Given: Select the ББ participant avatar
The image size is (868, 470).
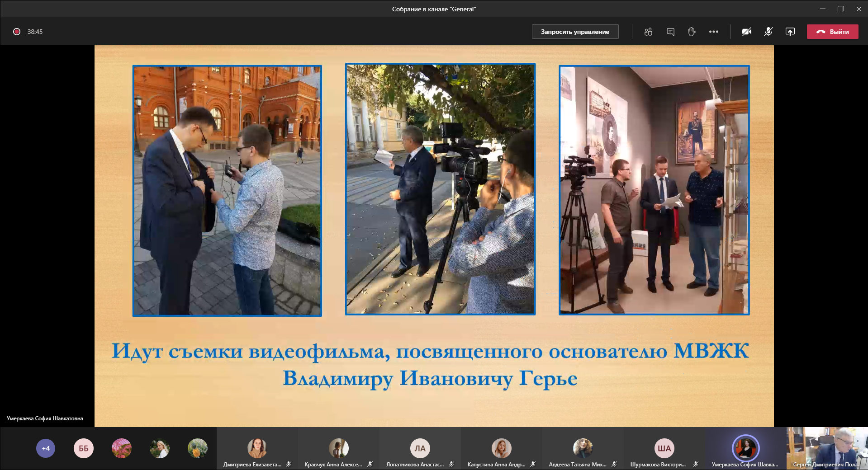Looking at the screenshot, I should (84, 448).
